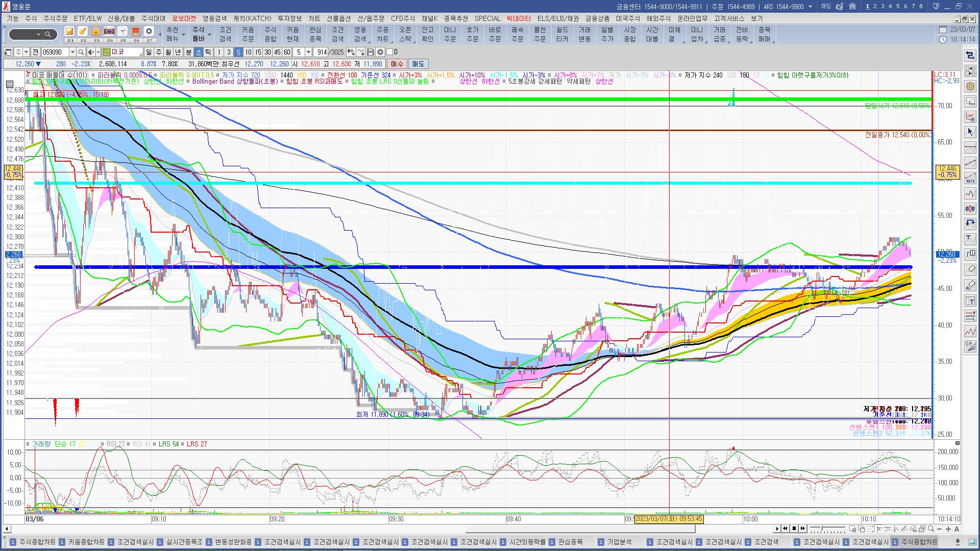
Task: Switch to the 기업분석 bottom tab
Action: click(619, 542)
